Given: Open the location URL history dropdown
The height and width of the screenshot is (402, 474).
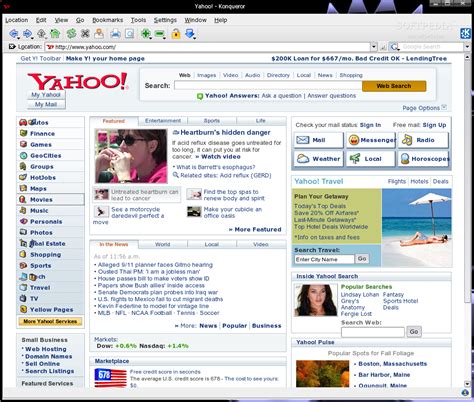Looking at the screenshot, I should click(374, 47).
